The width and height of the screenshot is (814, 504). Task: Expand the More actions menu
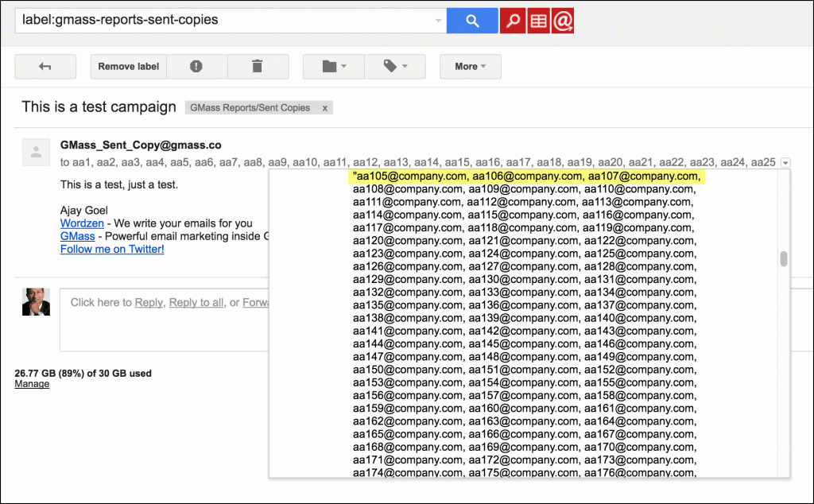click(470, 67)
